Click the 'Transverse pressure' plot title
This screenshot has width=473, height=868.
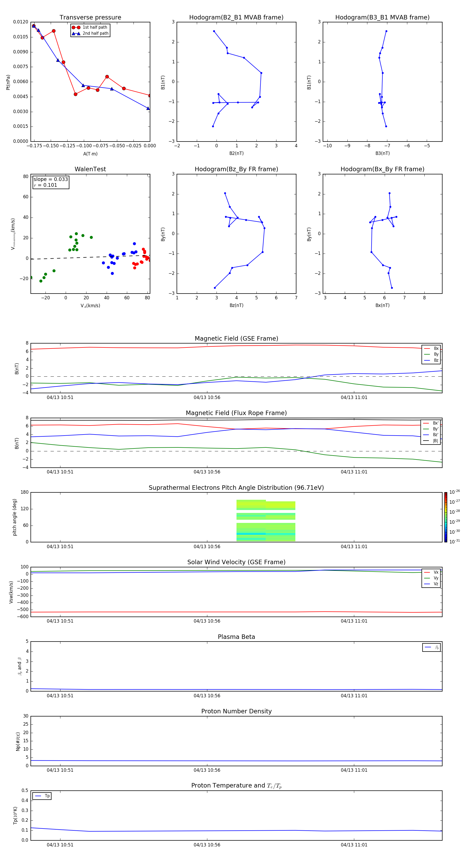pos(90,18)
